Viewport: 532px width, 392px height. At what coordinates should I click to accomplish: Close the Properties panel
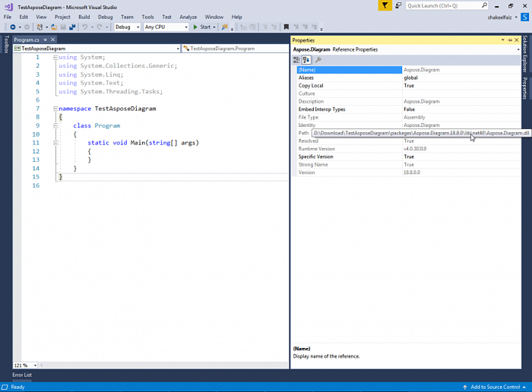pyautogui.click(x=517, y=40)
